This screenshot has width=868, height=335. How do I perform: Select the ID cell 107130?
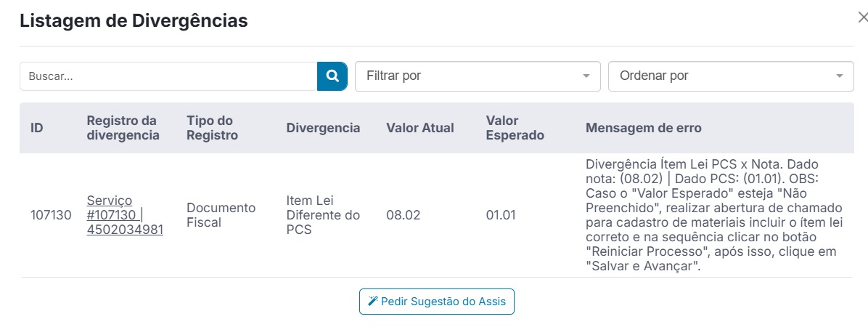click(x=51, y=215)
